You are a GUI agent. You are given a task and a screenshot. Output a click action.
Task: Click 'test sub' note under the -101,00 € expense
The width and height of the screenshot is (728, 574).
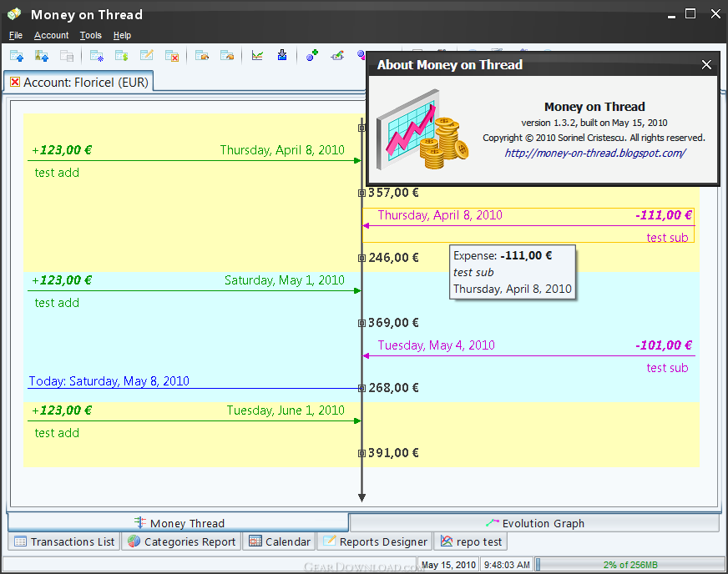[x=667, y=368]
